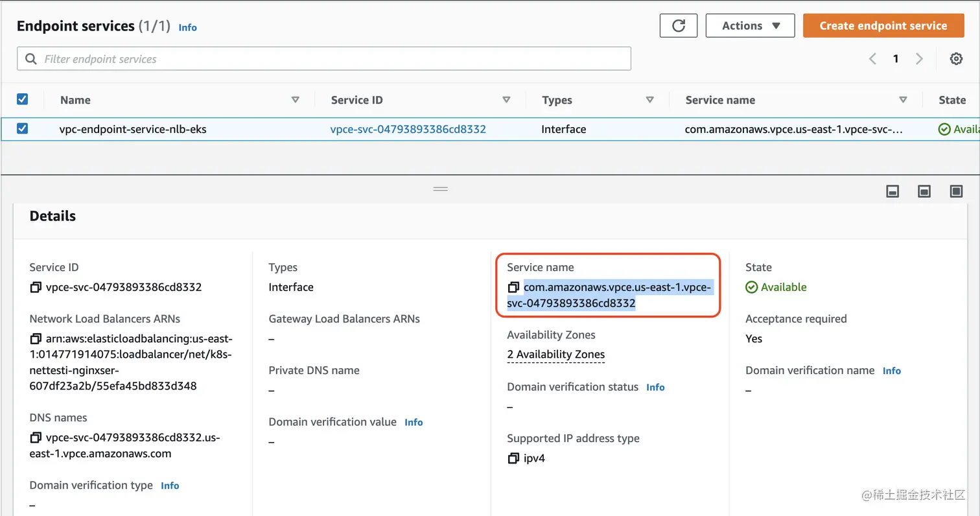
Task: Copy the Network Load Balancers ARN
Action: (36, 339)
